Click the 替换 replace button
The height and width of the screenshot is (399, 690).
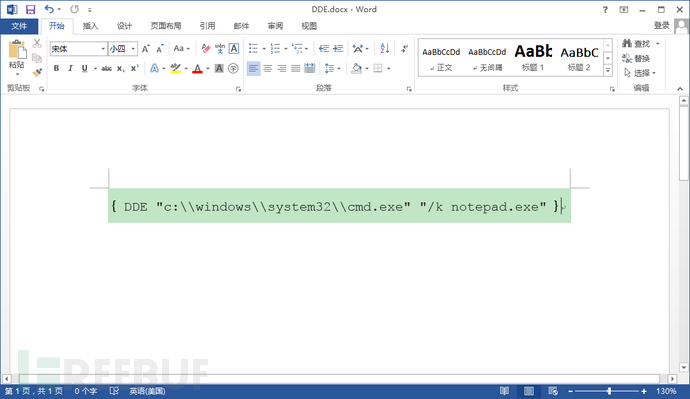click(636, 59)
